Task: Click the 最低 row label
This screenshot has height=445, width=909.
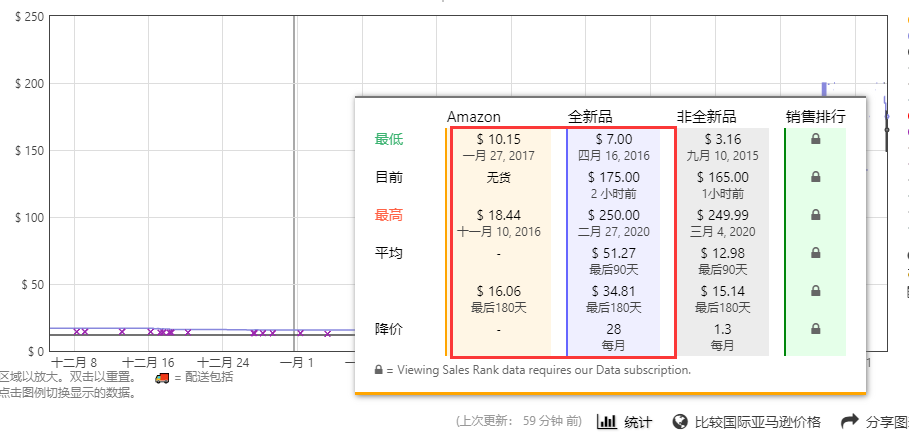Action: tap(388, 140)
